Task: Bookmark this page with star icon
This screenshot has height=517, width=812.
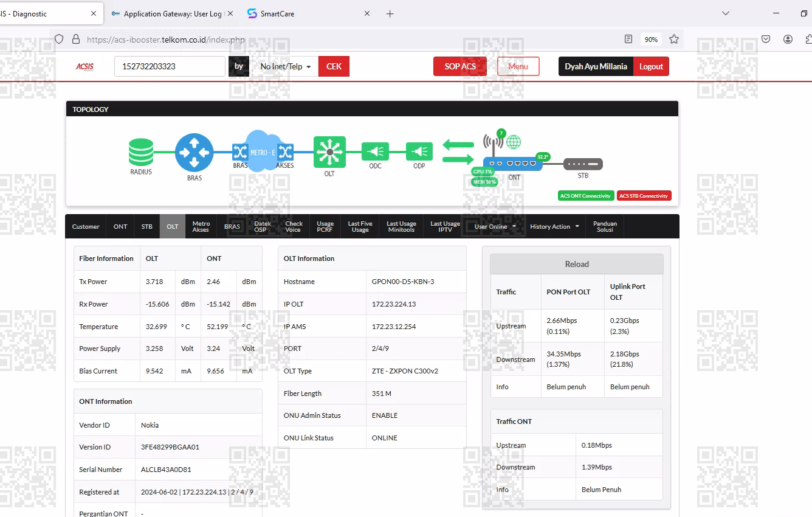Action: [674, 39]
